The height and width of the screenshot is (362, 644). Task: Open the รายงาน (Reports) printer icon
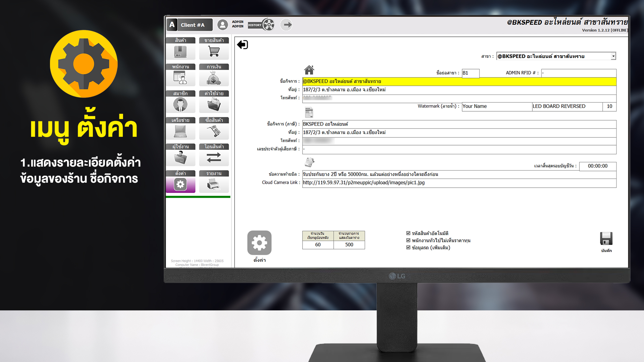214,182
